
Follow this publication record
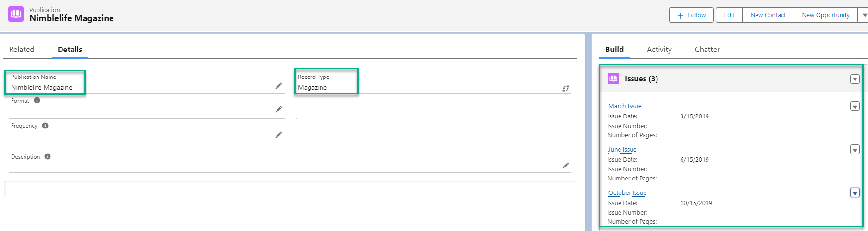point(692,15)
